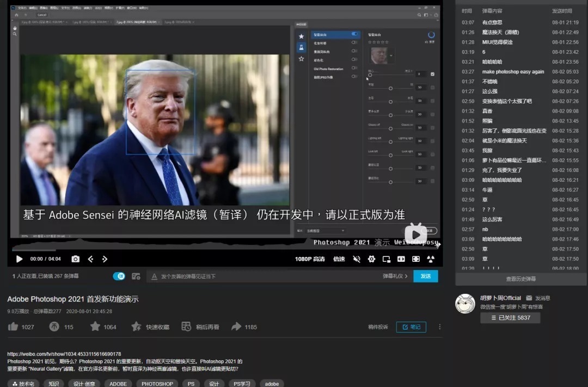Take a video screenshot with camera icon

(x=76, y=259)
